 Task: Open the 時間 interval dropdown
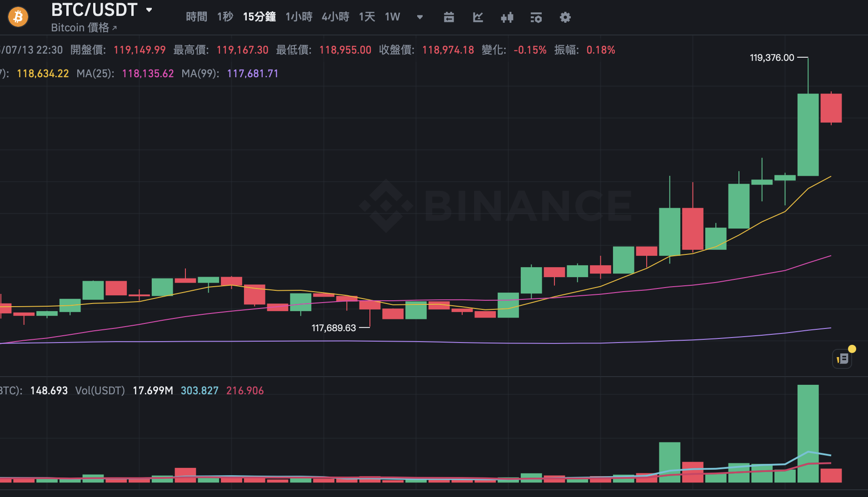[x=196, y=17]
